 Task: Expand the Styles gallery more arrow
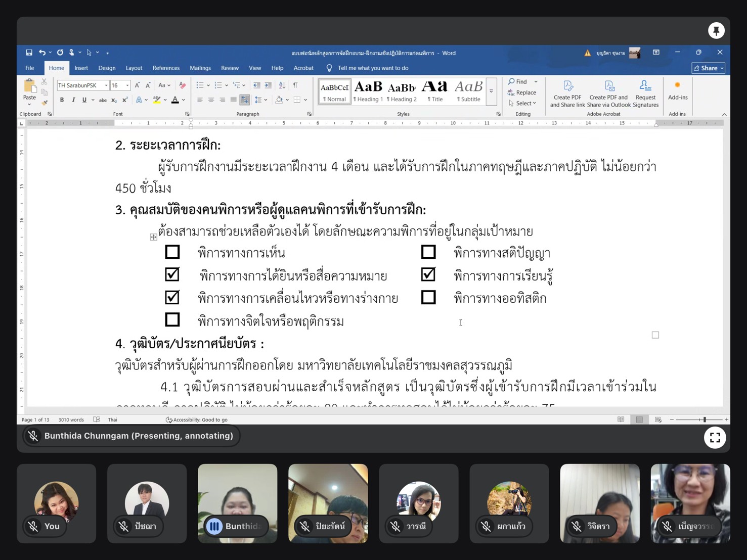click(491, 91)
